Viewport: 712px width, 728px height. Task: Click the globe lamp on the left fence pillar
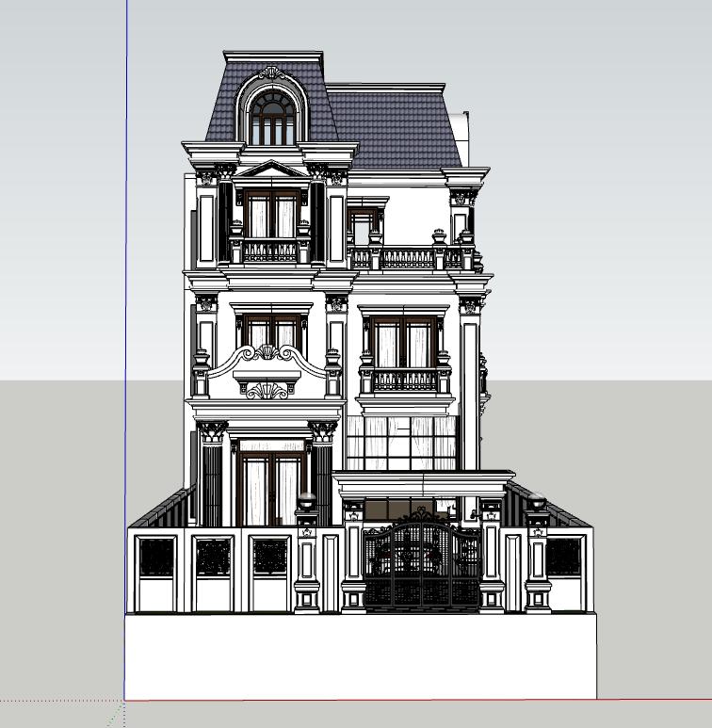click(307, 500)
